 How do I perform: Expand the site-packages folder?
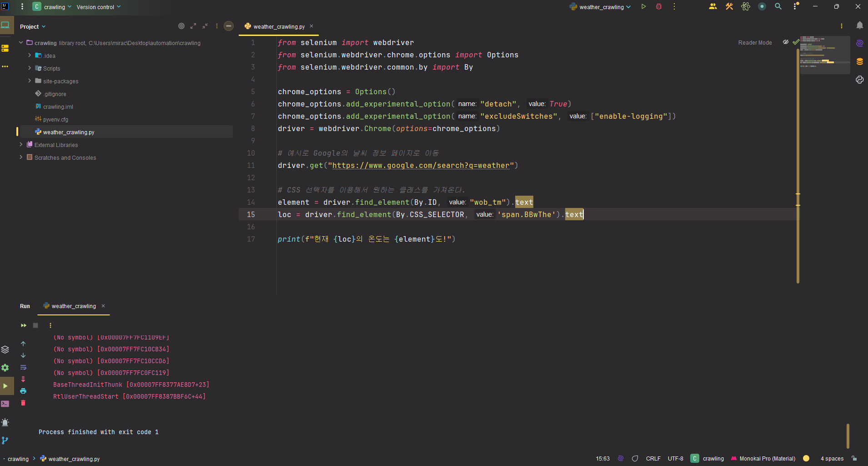pyautogui.click(x=30, y=81)
